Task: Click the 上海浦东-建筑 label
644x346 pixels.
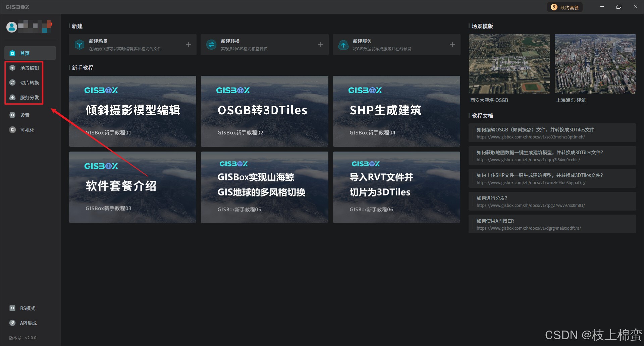Action: pyautogui.click(x=571, y=100)
